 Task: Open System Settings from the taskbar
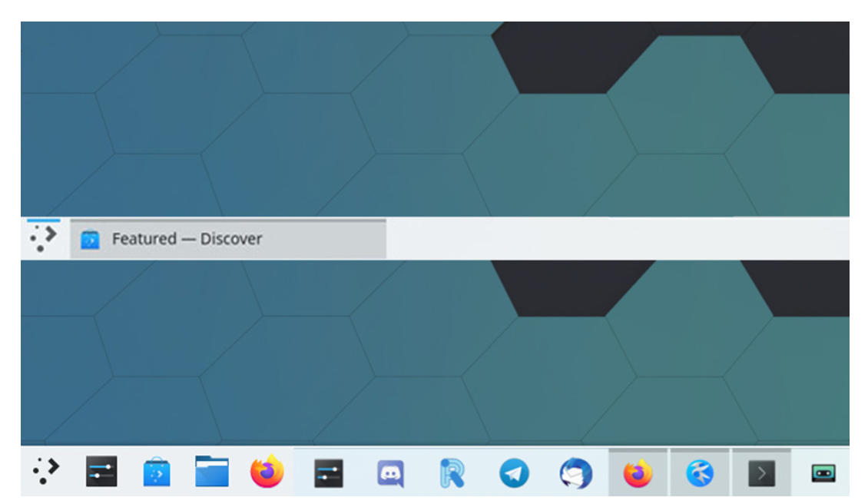pos(102,472)
